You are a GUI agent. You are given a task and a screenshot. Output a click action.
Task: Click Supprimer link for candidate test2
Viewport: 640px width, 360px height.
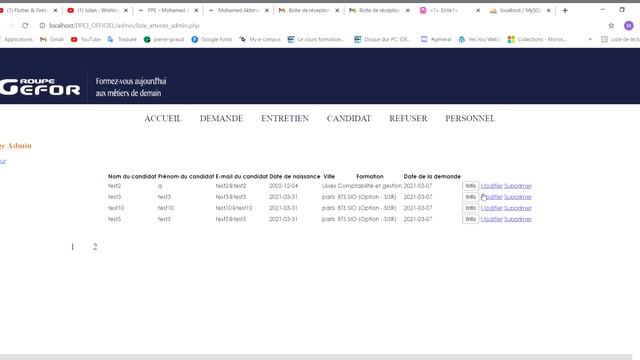point(518,186)
